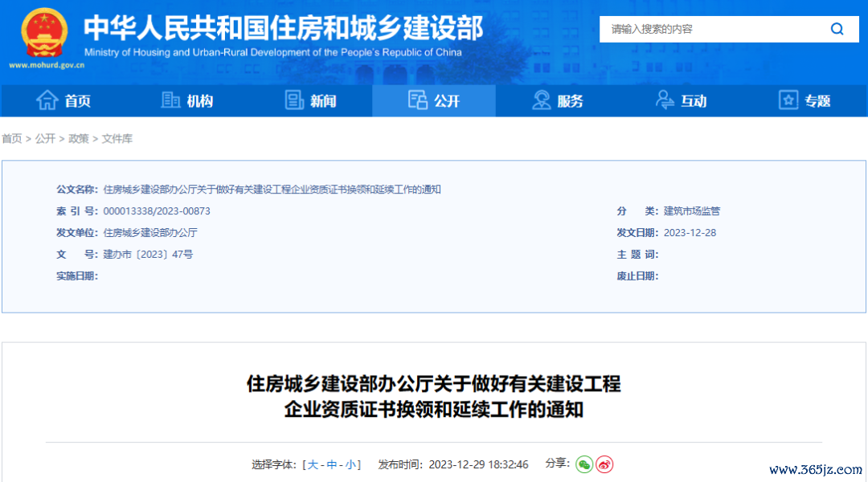Open the 服务 navigation tab
The height and width of the screenshot is (482, 868).
coord(558,100)
